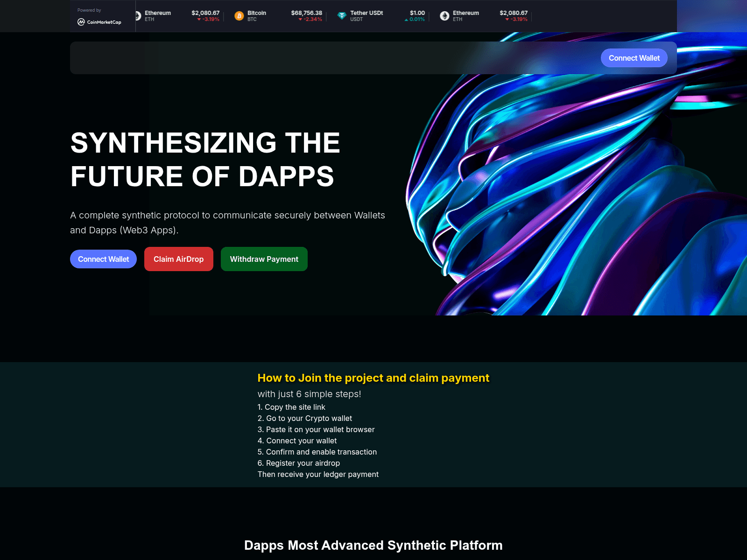Click the Tether $1.00 price label
The width and height of the screenshot is (747, 560).
417,13
